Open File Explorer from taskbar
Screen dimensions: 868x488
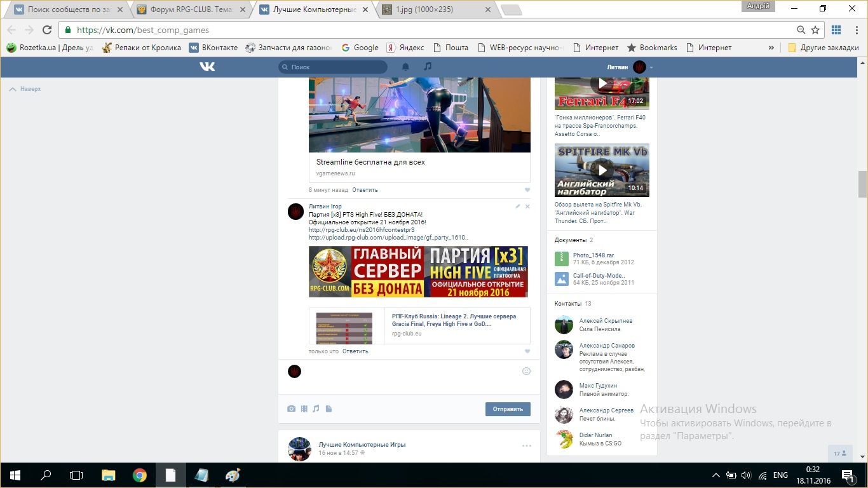point(109,475)
